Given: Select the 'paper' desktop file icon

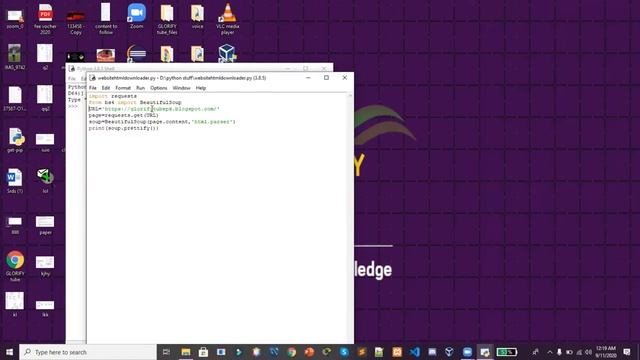Looking at the screenshot, I should [45, 225].
